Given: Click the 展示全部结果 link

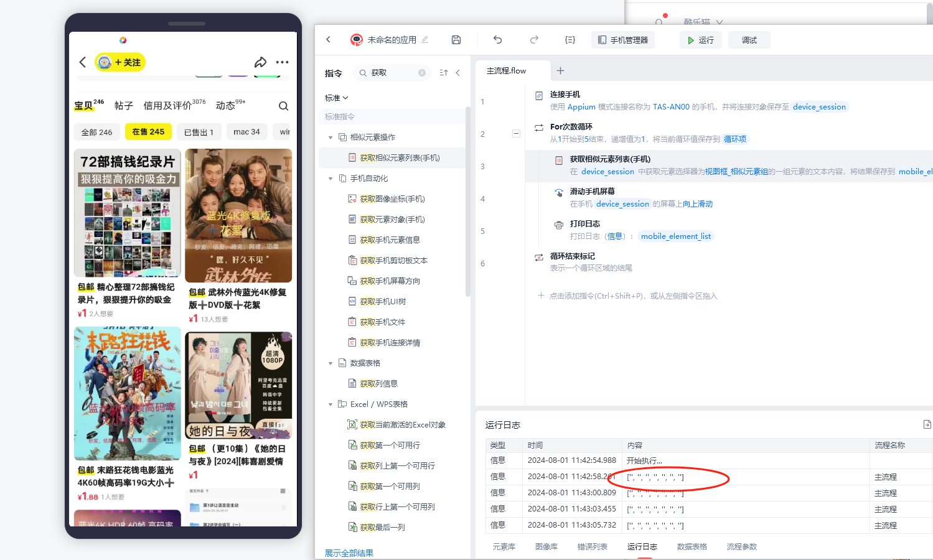Looking at the screenshot, I should (349, 553).
